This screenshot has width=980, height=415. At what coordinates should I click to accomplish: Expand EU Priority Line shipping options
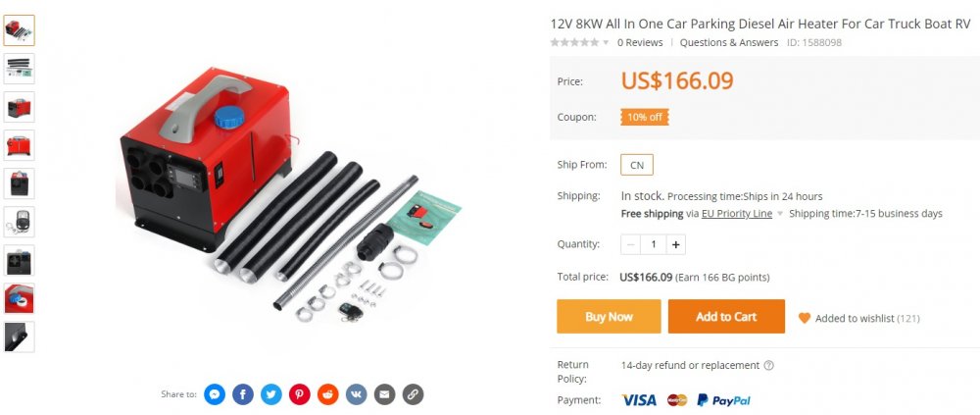[779, 214]
